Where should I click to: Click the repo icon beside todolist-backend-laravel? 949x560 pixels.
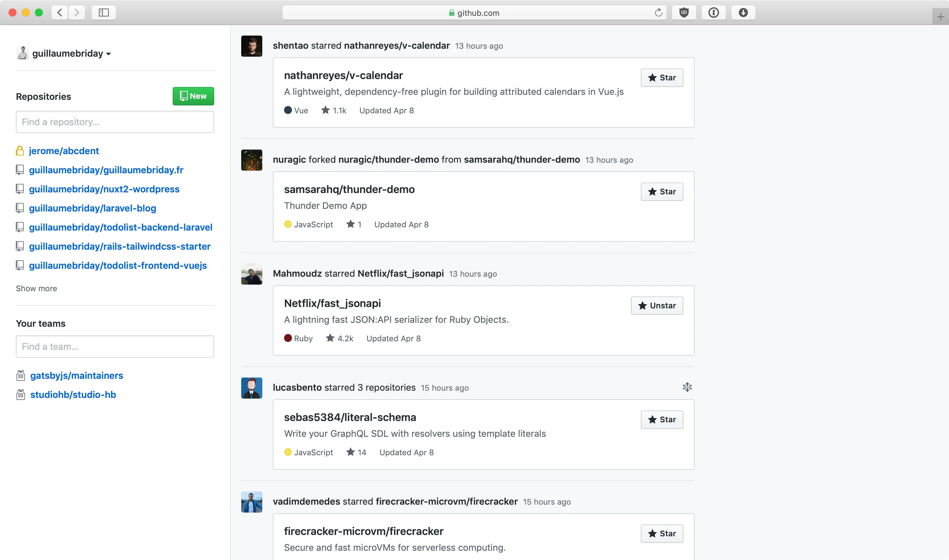pos(20,227)
